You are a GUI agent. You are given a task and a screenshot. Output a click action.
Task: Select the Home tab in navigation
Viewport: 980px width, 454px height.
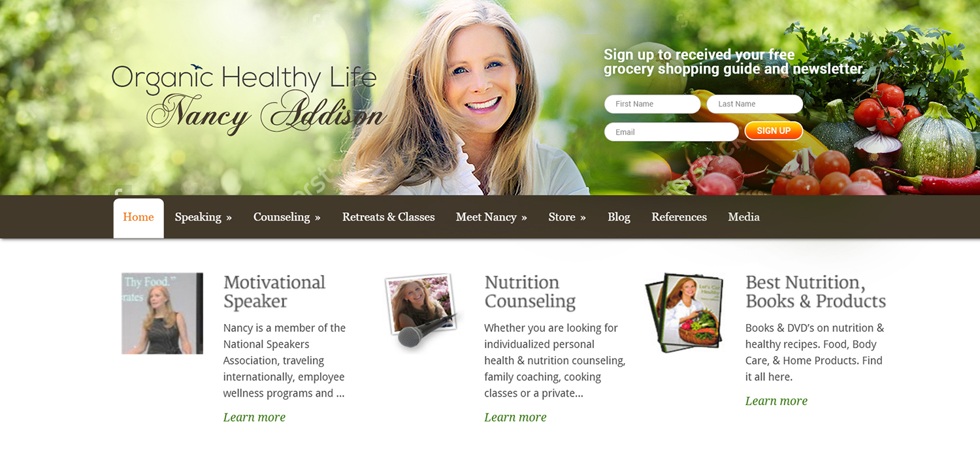[139, 218]
